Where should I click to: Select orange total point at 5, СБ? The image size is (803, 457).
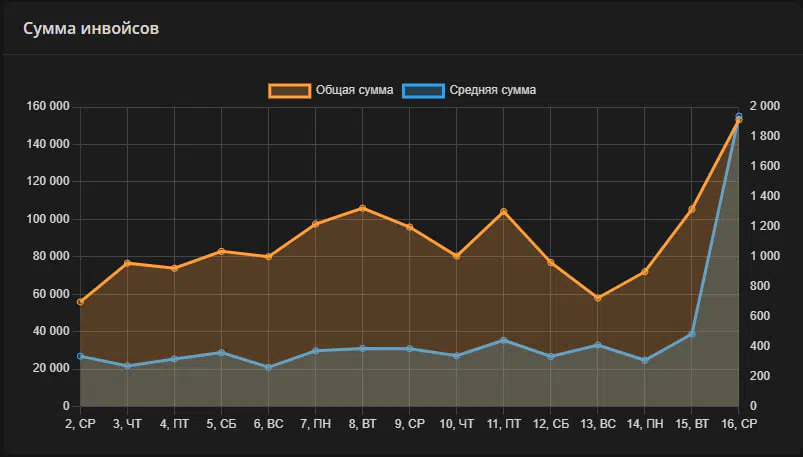221,251
